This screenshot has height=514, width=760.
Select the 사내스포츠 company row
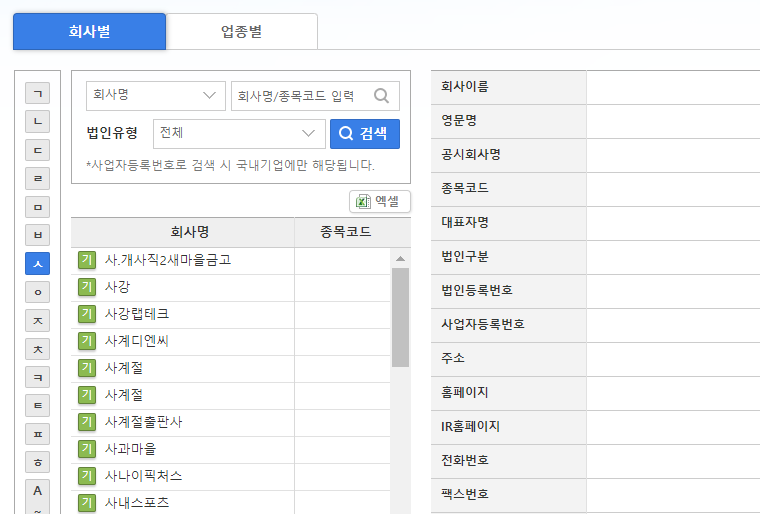231,503
